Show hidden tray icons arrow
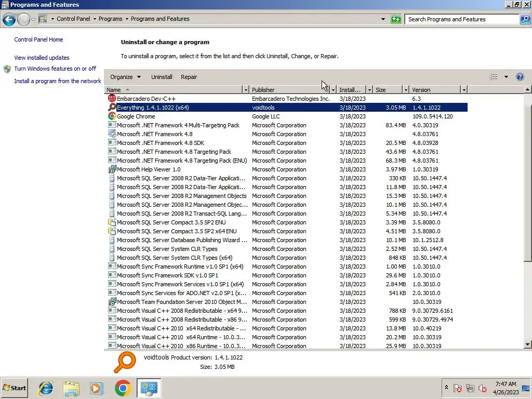The width and height of the screenshot is (532, 399). click(x=446, y=388)
